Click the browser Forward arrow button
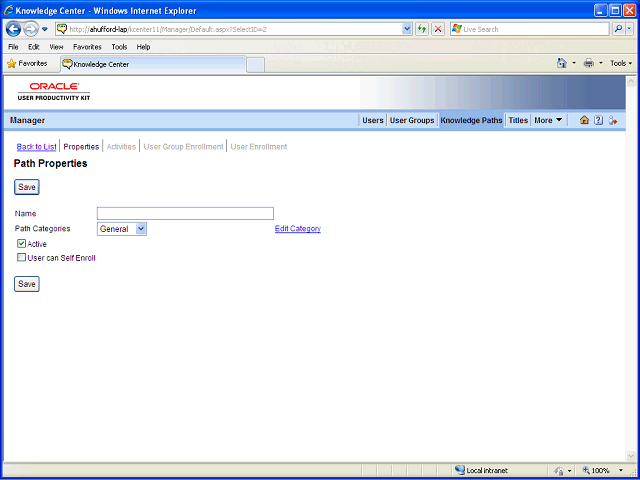This screenshot has height=480, width=640. [31, 29]
